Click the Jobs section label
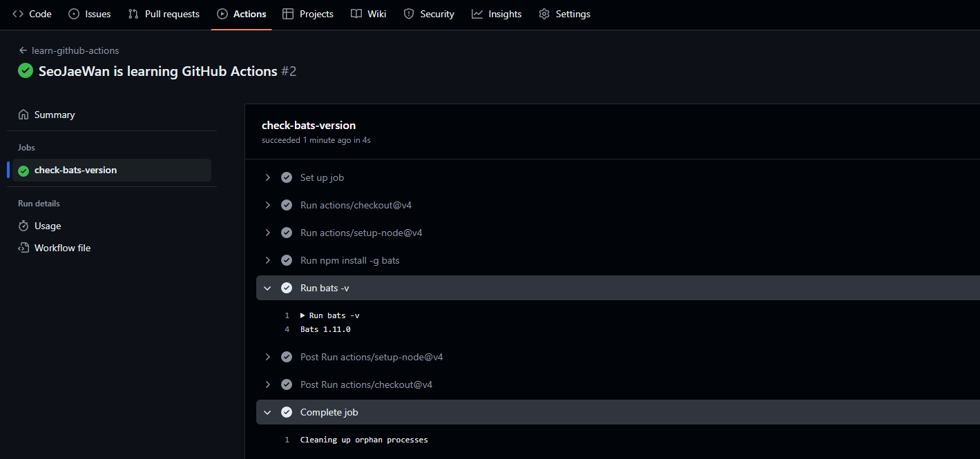The height and width of the screenshot is (459, 980). pyautogui.click(x=26, y=148)
